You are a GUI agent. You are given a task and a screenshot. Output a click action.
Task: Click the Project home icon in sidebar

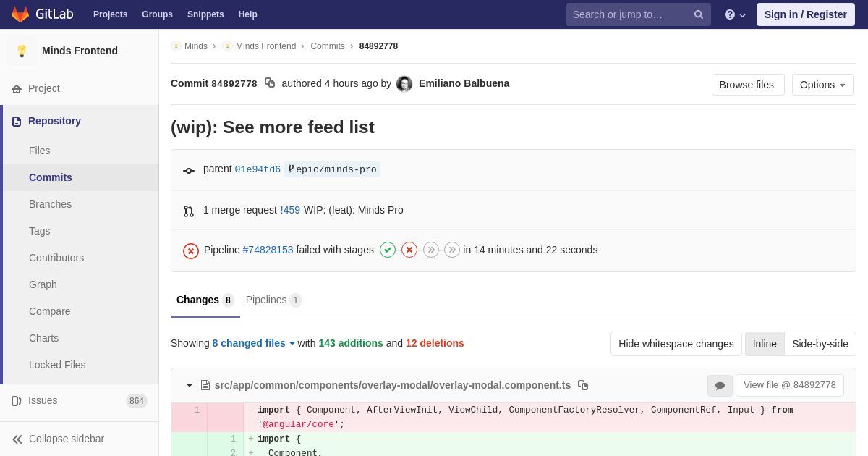point(17,89)
